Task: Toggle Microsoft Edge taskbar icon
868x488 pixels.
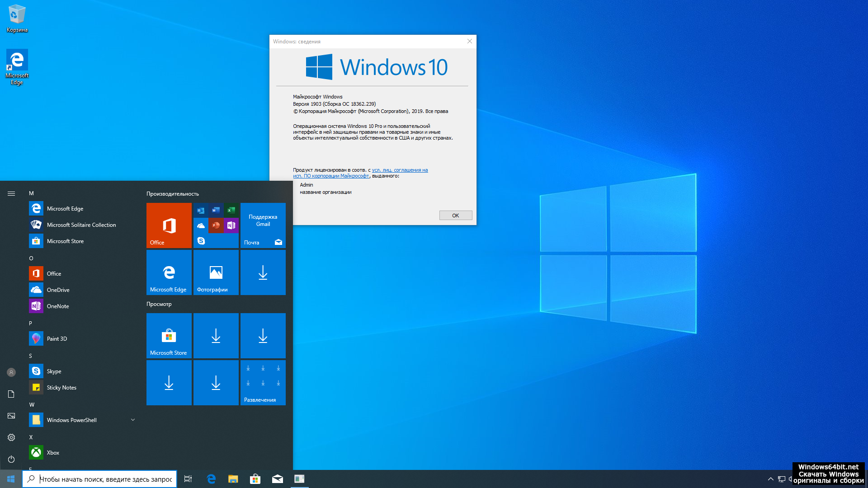Action: [211, 479]
